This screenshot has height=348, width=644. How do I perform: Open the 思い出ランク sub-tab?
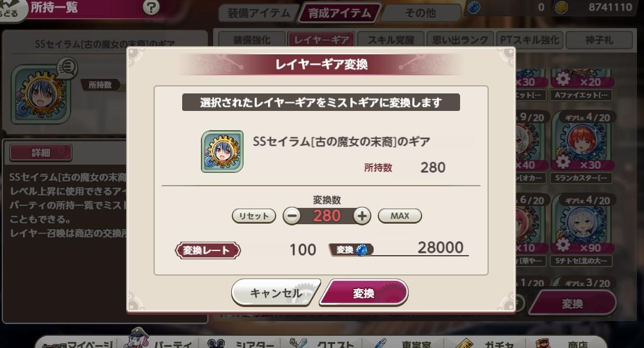click(x=460, y=40)
